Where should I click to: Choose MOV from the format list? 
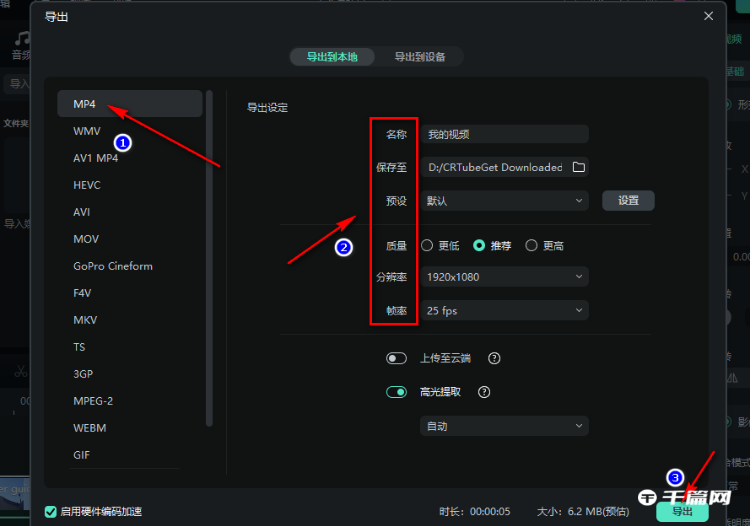(86, 239)
